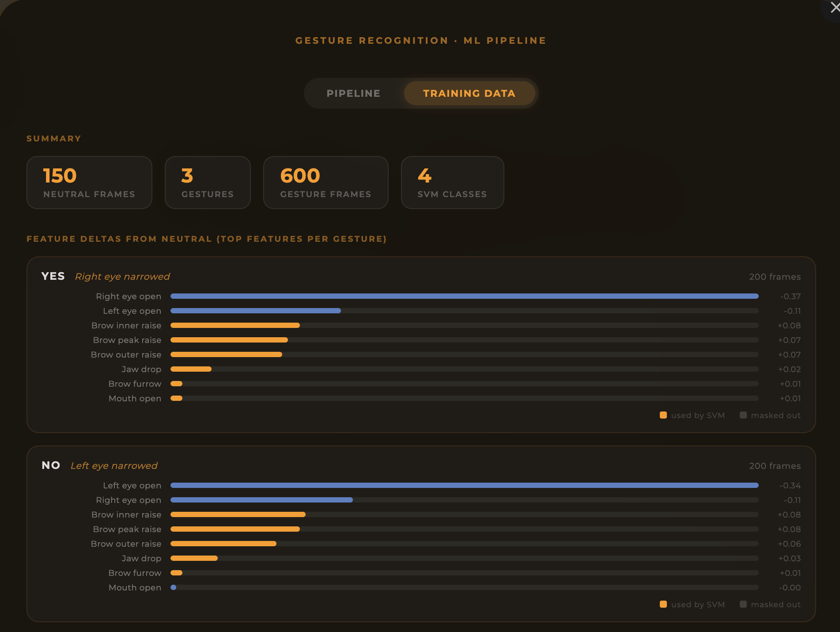Click the +0.01 Brow furrow value in YES card

[791, 384]
